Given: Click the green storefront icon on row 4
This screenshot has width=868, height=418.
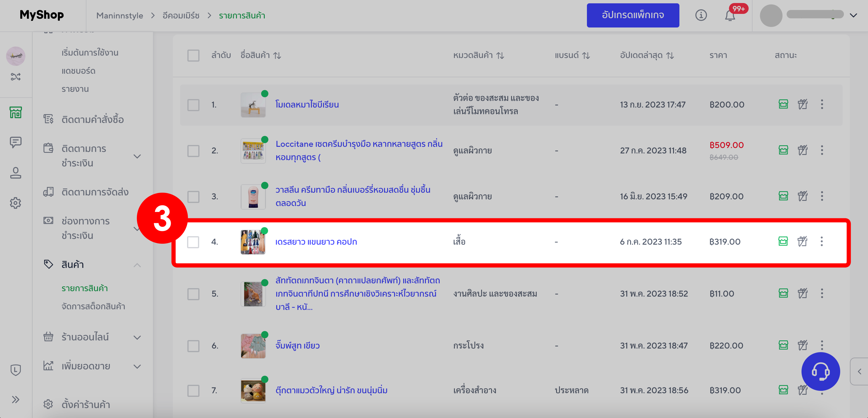Looking at the screenshot, I should (783, 241).
